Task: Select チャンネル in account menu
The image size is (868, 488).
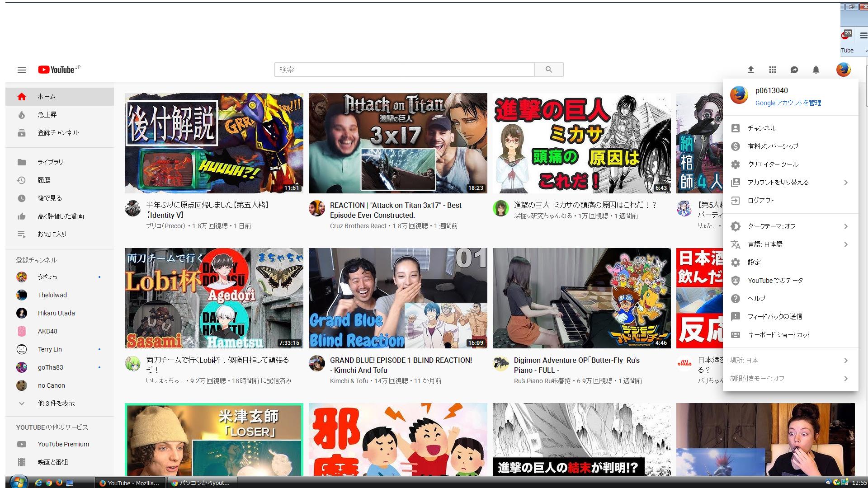Action: 790,128
